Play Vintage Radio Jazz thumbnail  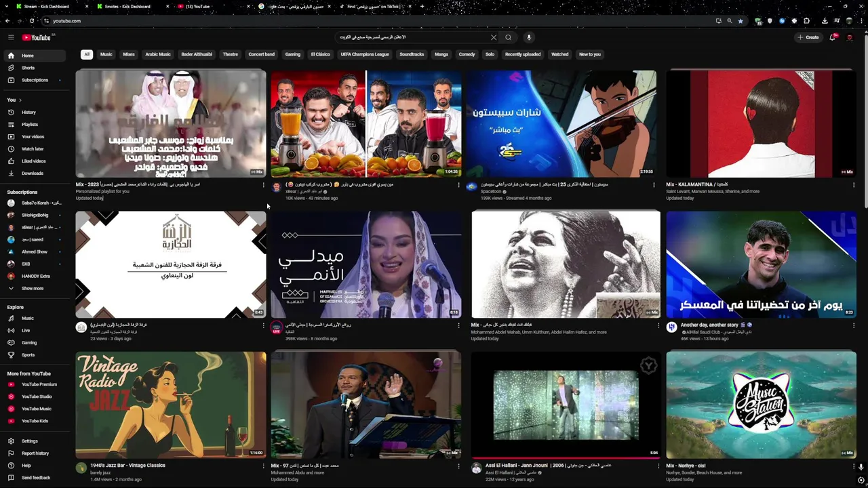click(171, 405)
